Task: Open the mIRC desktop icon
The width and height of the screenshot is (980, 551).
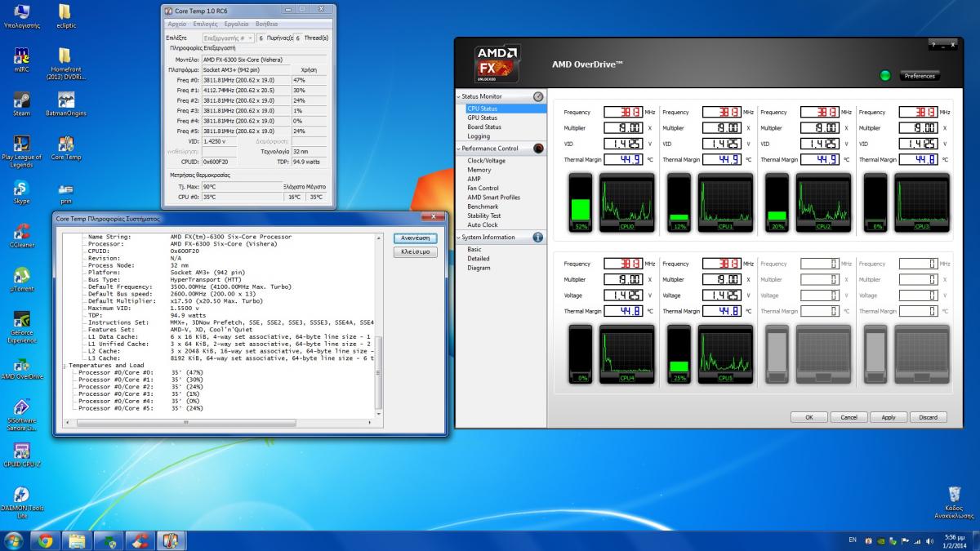Action: tap(22, 59)
